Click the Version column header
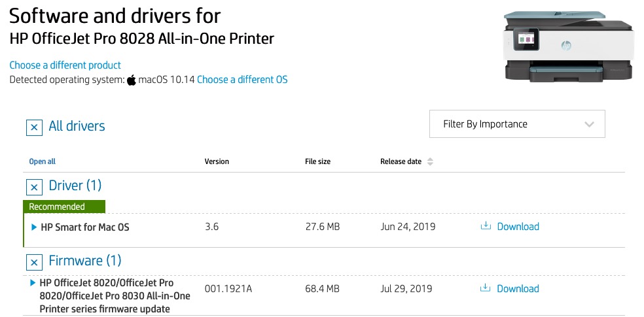Image resolution: width=644 pixels, height=317 pixels. (x=217, y=161)
